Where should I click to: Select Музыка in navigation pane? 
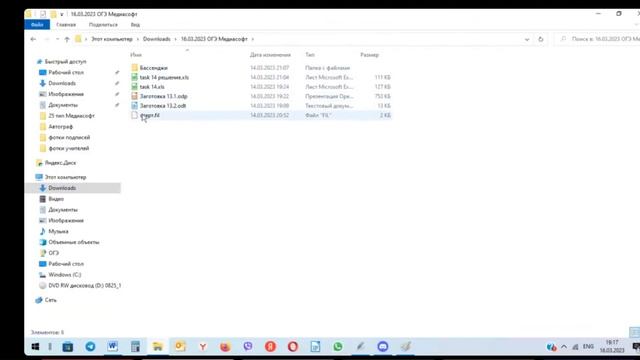tap(58, 231)
